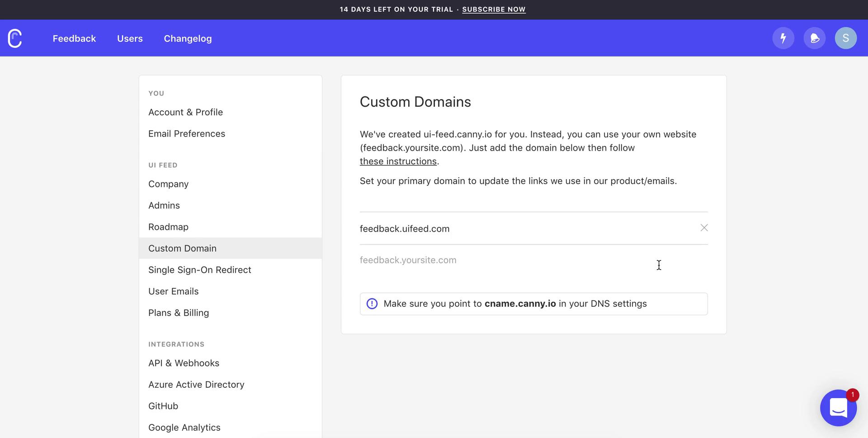The width and height of the screenshot is (868, 438).
Task: Go to Plans & Billing
Action: pyautogui.click(x=179, y=313)
